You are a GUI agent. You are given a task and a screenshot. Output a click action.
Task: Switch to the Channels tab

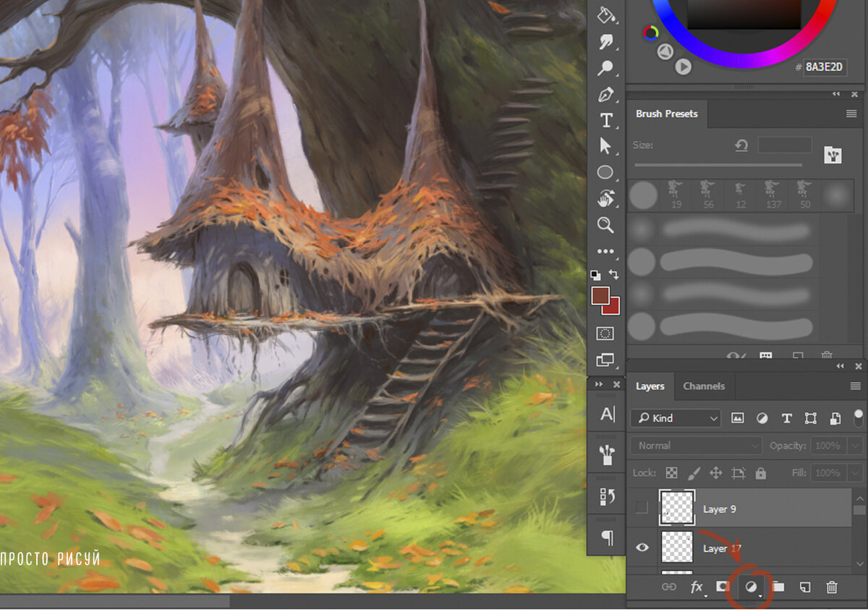[x=703, y=386]
